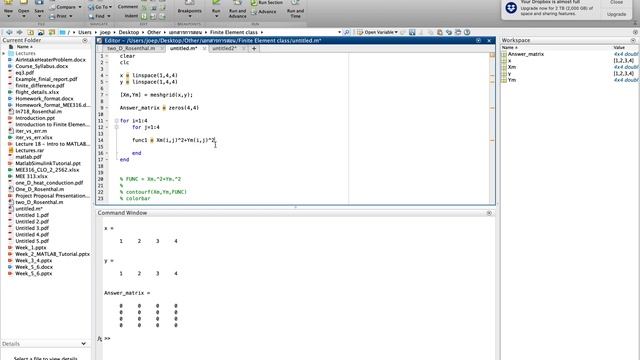Toggle breakpoint dash on line 9
This screenshot has width=640, height=360.
click(x=107, y=108)
